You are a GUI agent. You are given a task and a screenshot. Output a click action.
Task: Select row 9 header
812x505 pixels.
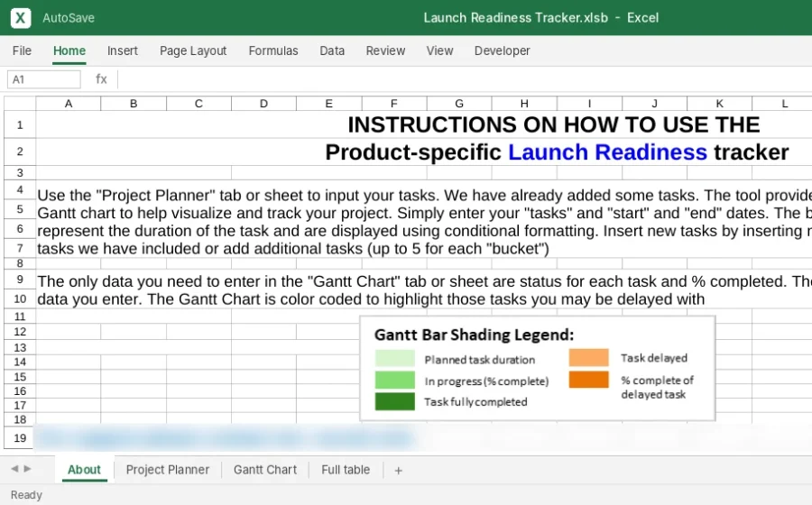point(20,280)
